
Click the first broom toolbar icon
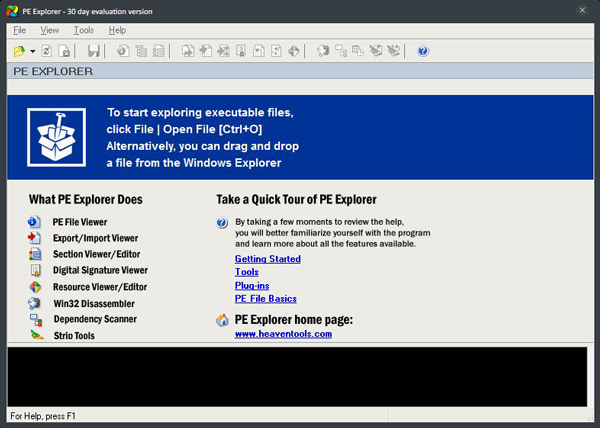[x=376, y=51]
